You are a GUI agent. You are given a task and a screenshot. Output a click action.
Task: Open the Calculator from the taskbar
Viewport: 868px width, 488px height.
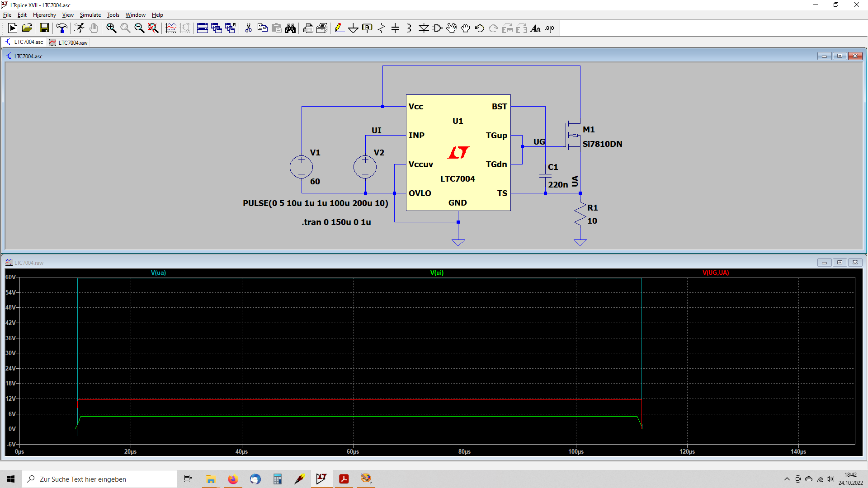[x=277, y=479]
